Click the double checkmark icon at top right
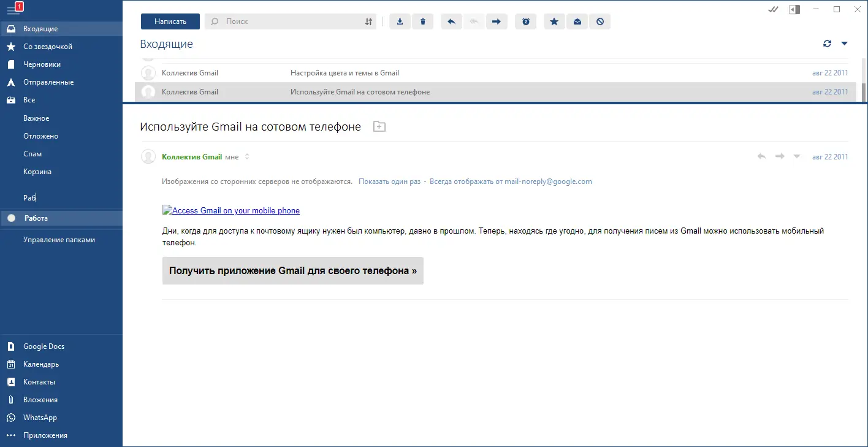Image resolution: width=868 pixels, height=447 pixels. pos(774,9)
